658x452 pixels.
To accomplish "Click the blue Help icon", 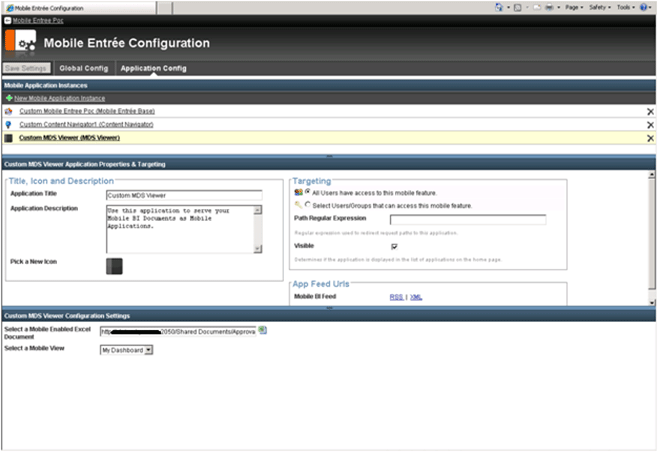I will [x=643, y=8].
